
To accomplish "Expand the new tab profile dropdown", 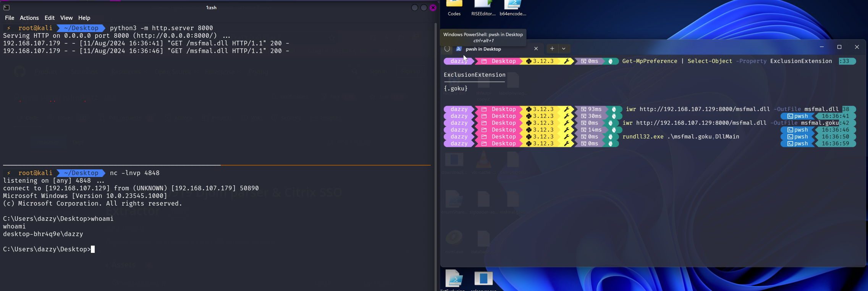I will pos(564,48).
